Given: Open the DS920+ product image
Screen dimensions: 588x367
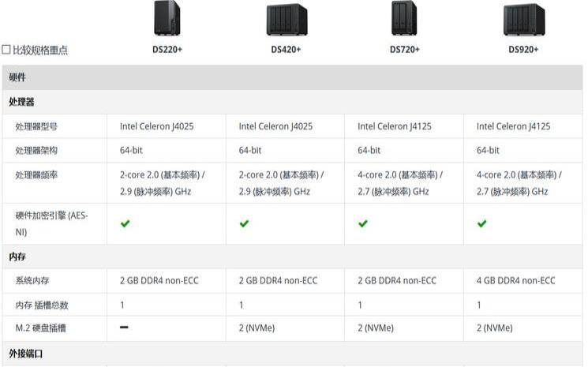Looking at the screenshot, I should [x=524, y=20].
